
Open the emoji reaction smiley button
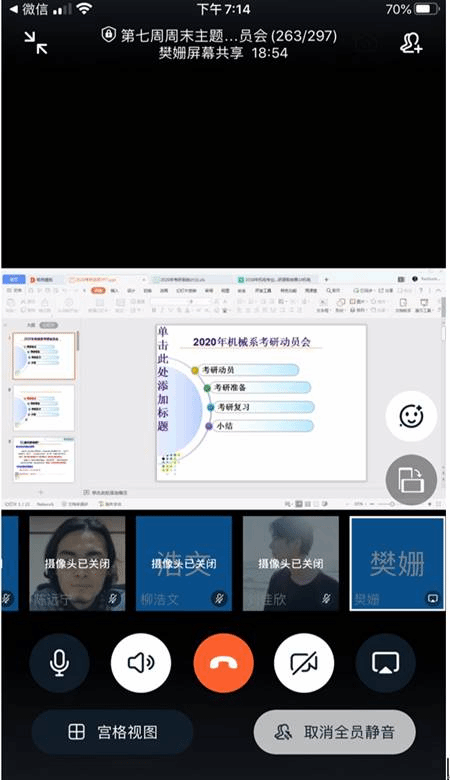click(x=411, y=416)
